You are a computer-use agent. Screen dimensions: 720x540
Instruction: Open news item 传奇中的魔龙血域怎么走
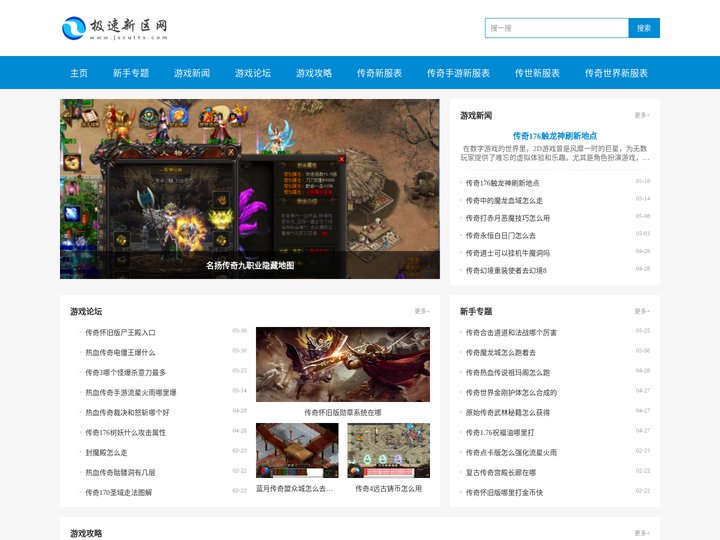[x=504, y=201]
